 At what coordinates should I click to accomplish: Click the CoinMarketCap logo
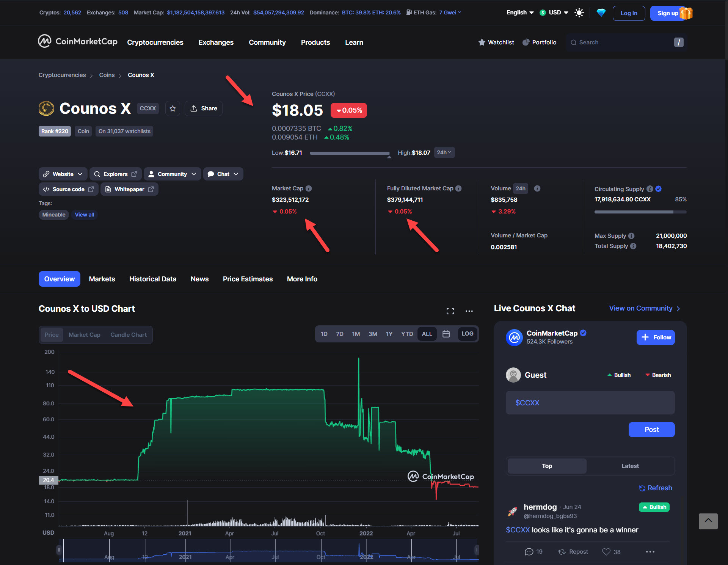coord(78,41)
